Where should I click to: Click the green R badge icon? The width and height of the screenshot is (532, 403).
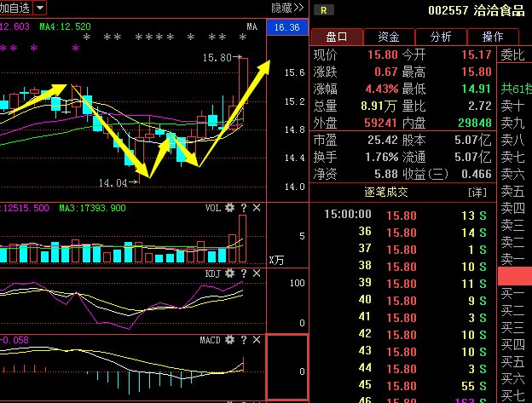click(324, 10)
